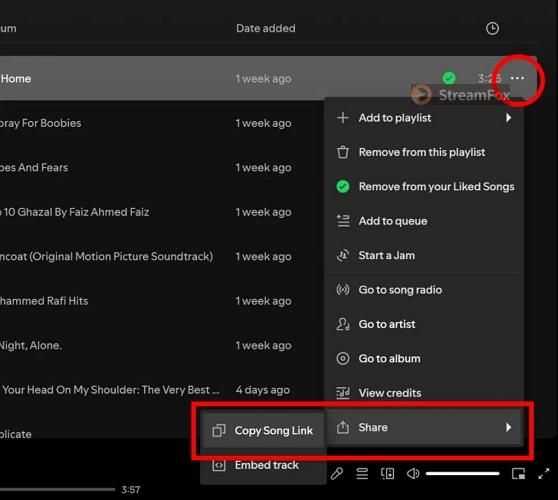Screen dimensions: 558x500
Task: Click the artist icon beside Go to artist
Action: (343, 324)
